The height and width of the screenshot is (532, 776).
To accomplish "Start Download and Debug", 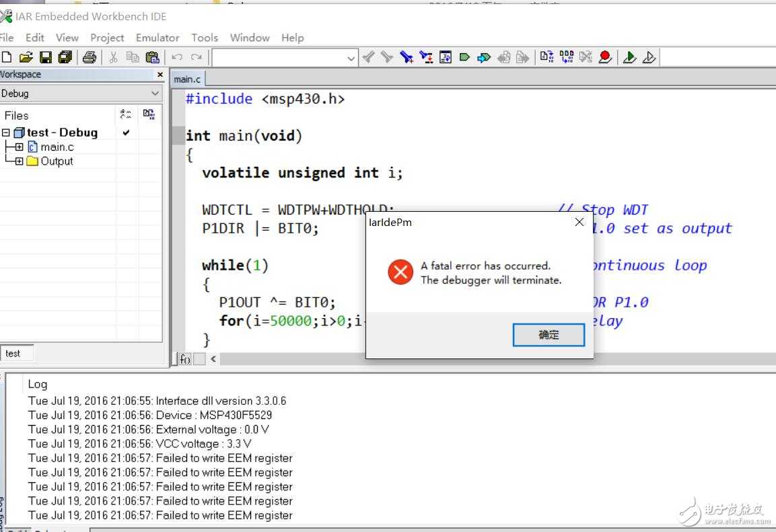I will (629, 57).
